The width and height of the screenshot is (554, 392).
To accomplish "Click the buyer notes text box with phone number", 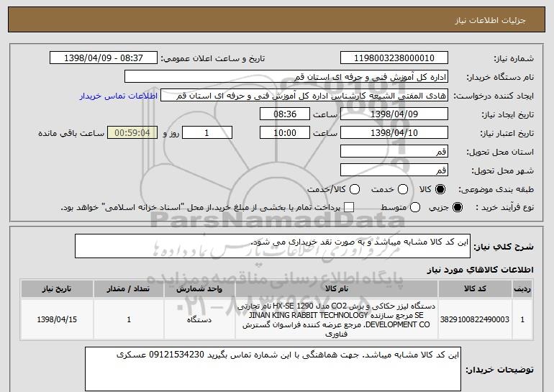I will 273,369.
